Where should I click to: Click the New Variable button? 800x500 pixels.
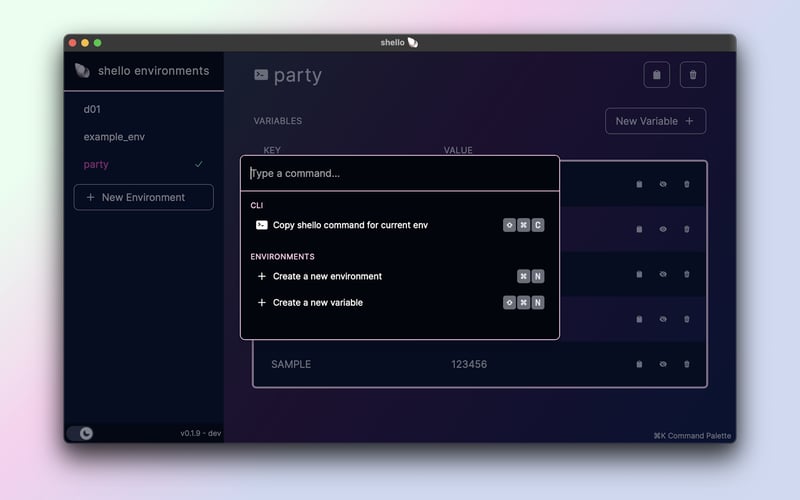tap(656, 121)
